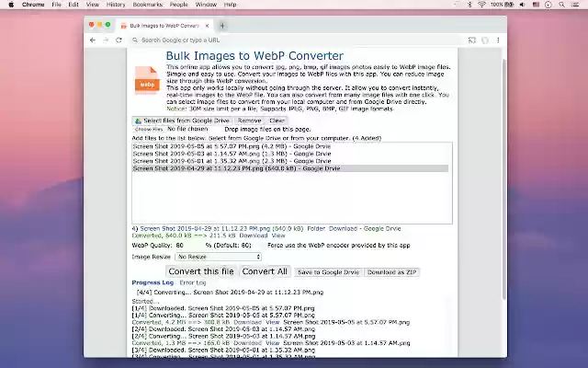Click View link in 4.2 MB converted log line

[x=273, y=322]
